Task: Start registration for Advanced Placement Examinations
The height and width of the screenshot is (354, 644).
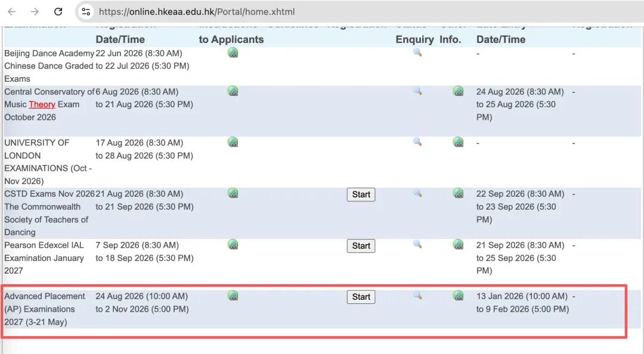Action: (x=361, y=297)
